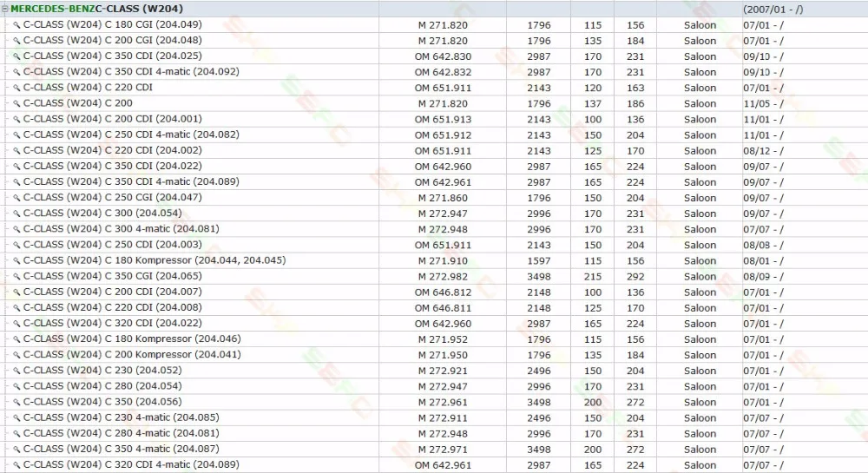Select row C-CLASS (W204) C 180 CGI (204.049)
The width and height of the screenshot is (868, 473).
pos(434,25)
